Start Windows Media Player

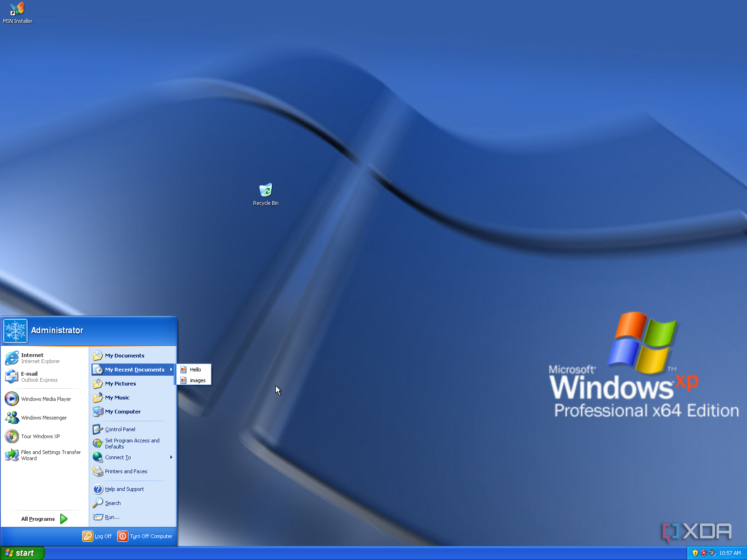[x=45, y=399]
